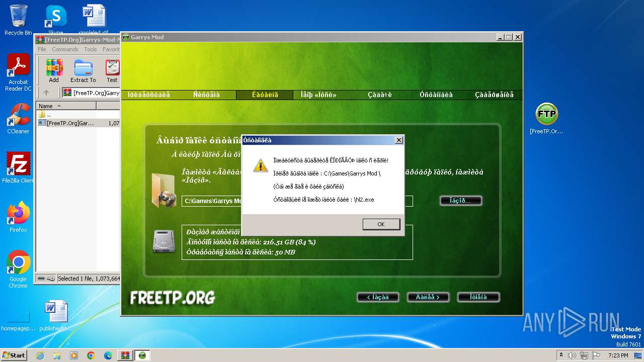Click OK in the warning dialog
This screenshot has height=362, width=644.
tap(381, 224)
